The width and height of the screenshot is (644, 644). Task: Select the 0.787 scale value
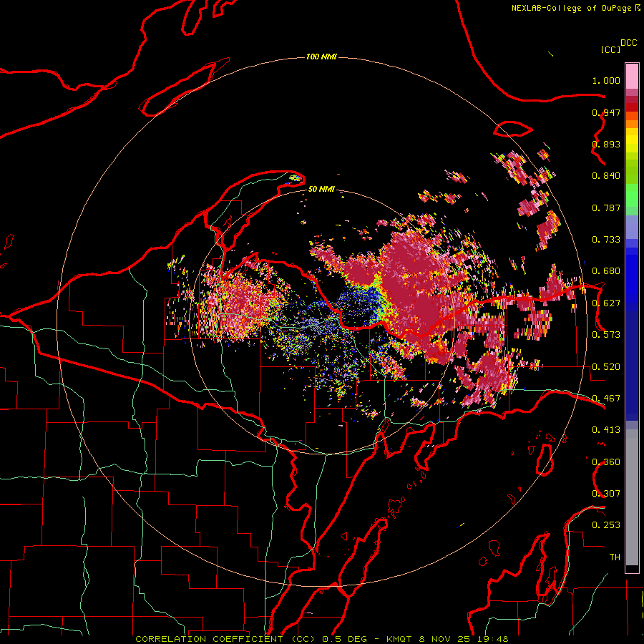[606, 208]
